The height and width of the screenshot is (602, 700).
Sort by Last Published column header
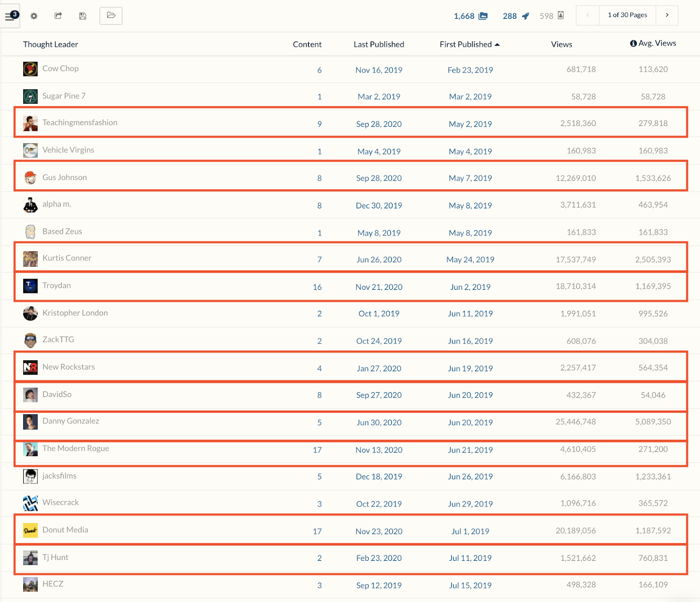379,44
